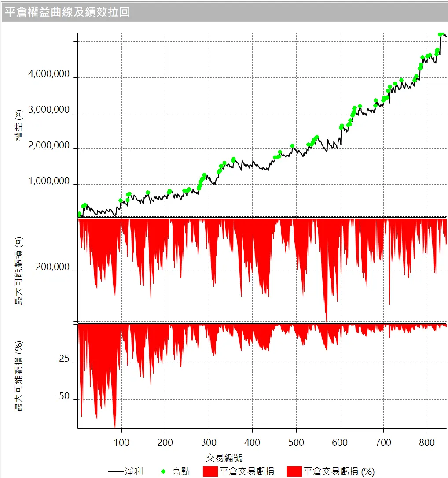Image resolution: width=448 pixels, height=478 pixels.
Task: Click the 最大可能虧損 (¤) axis title
Action: [18, 271]
